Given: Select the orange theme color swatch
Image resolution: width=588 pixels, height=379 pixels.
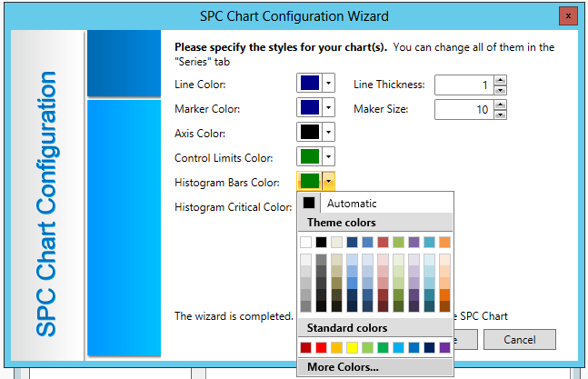Looking at the screenshot, I should click(x=444, y=242).
